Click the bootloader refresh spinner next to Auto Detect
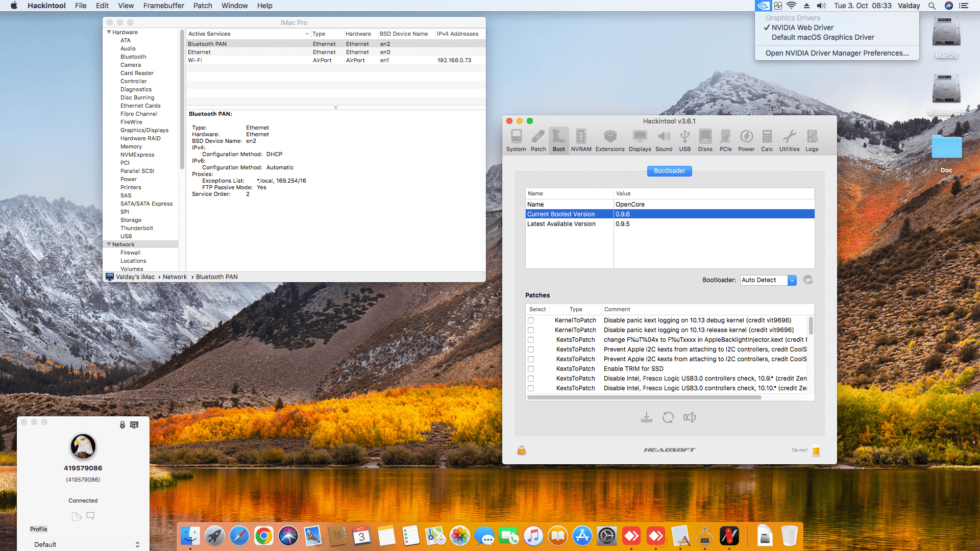Image resolution: width=980 pixels, height=551 pixels. (807, 280)
